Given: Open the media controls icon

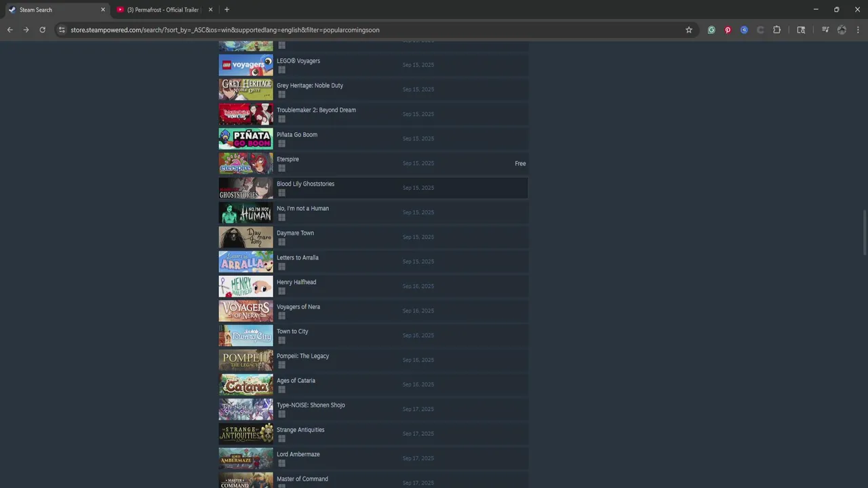Looking at the screenshot, I should pos(825,30).
